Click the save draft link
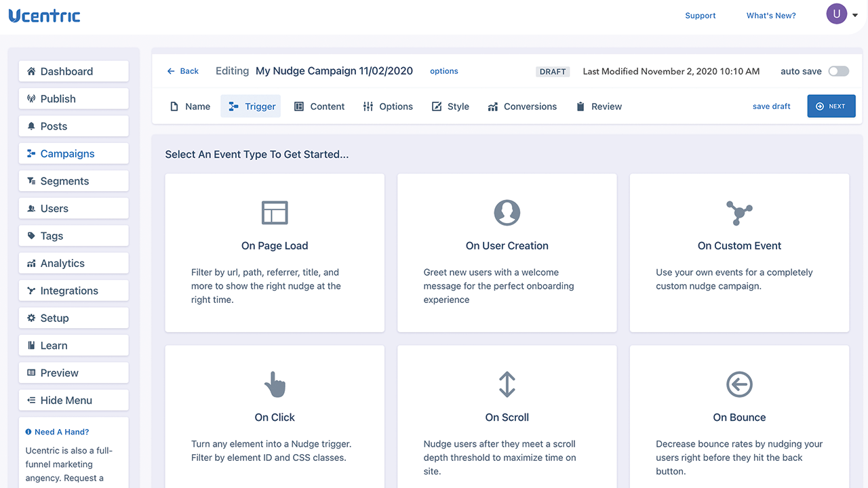Viewport: 868px width, 488px height. [x=771, y=106]
